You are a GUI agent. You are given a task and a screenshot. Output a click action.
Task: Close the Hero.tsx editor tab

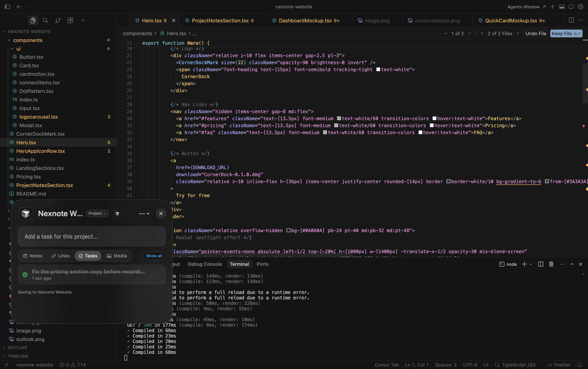(x=174, y=20)
